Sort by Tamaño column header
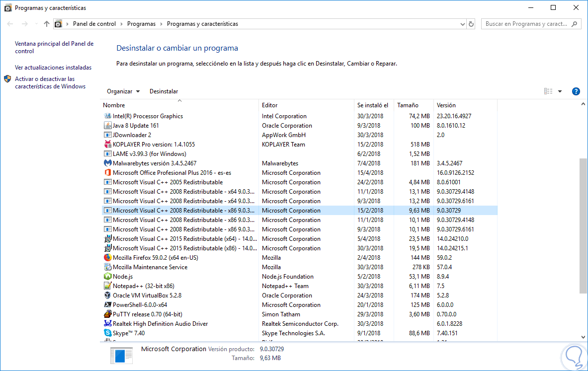The width and height of the screenshot is (588, 371). point(414,105)
